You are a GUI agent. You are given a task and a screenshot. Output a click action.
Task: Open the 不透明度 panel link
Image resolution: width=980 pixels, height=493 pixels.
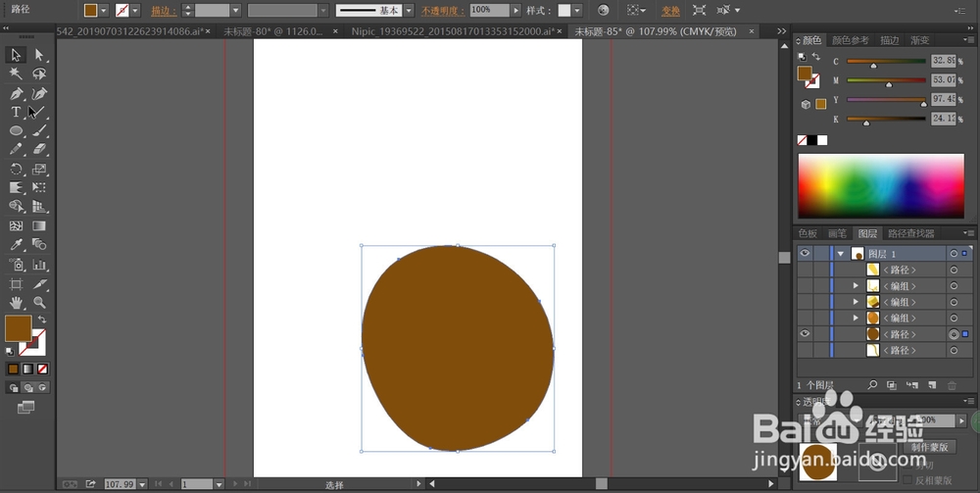(x=443, y=11)
